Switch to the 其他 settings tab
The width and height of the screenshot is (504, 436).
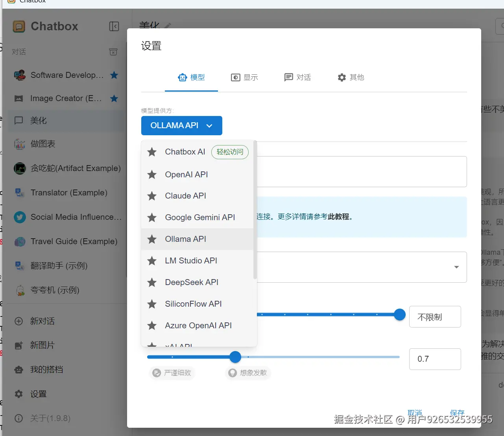351,77
